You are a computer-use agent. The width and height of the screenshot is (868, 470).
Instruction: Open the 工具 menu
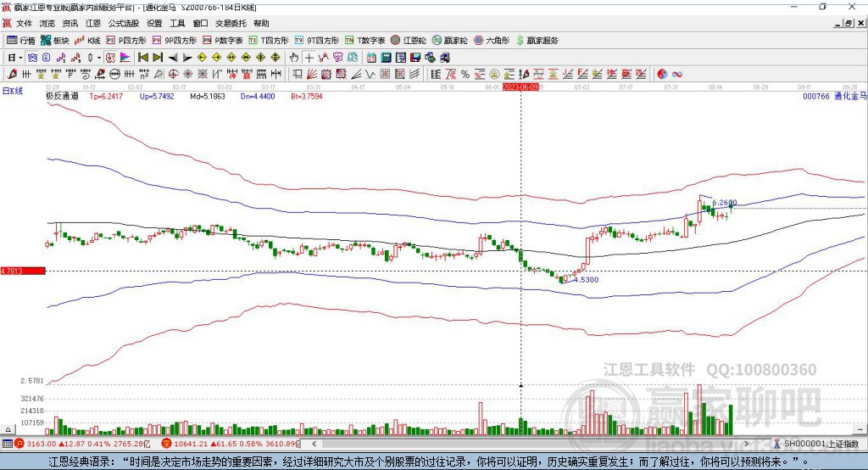coord(177,23)
